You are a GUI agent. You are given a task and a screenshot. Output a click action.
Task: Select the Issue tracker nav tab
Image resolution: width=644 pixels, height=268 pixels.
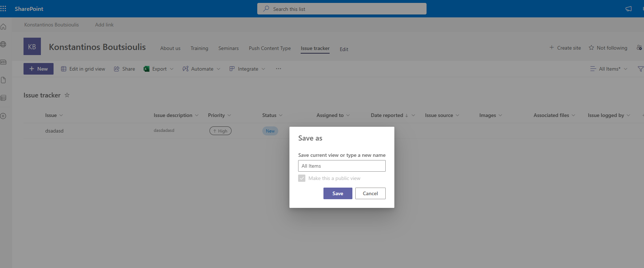click(x=315, y=48)
